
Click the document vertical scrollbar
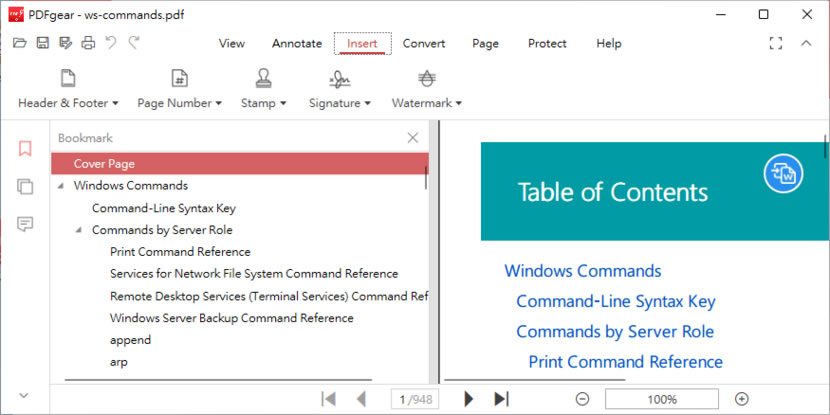(x=825, y=147)
